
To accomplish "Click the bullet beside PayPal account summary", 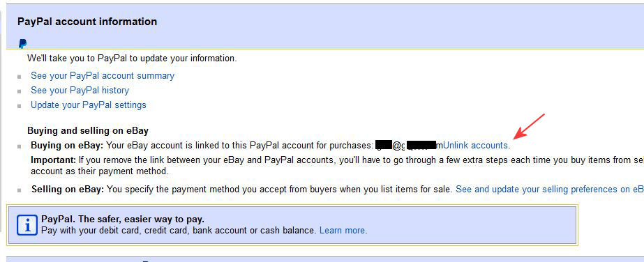I will pos(20,77).
